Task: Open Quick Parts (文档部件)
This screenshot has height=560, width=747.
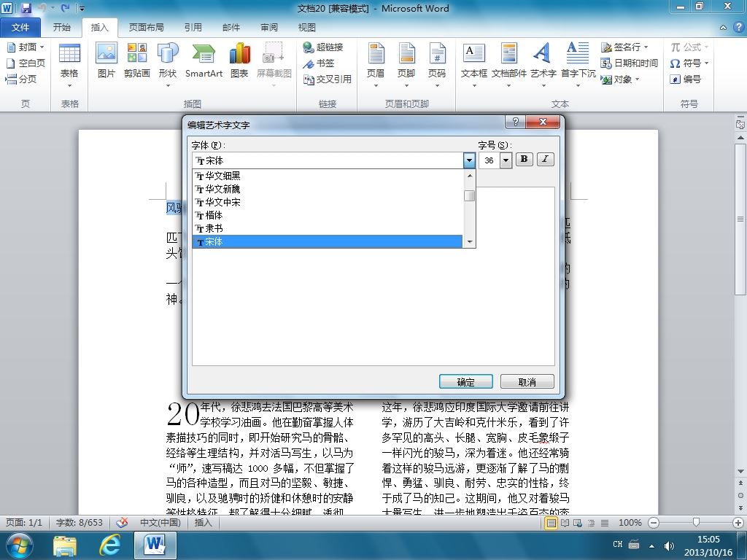Action: coord(508,66)
